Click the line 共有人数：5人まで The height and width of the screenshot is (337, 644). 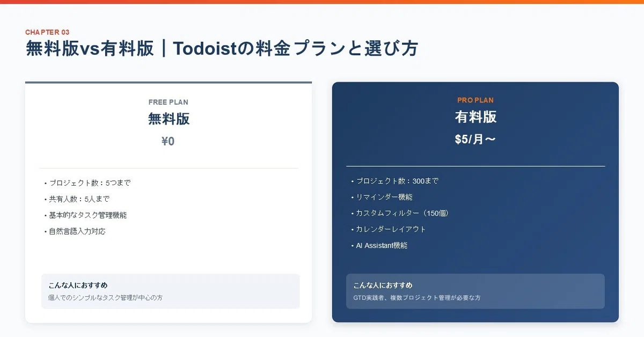[79, 199]
